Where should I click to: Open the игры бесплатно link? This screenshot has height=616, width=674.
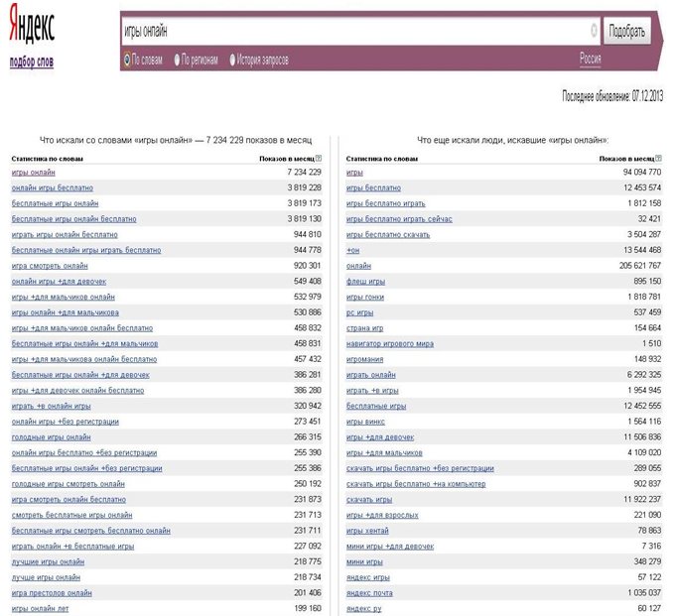click(x=373, y=187)
